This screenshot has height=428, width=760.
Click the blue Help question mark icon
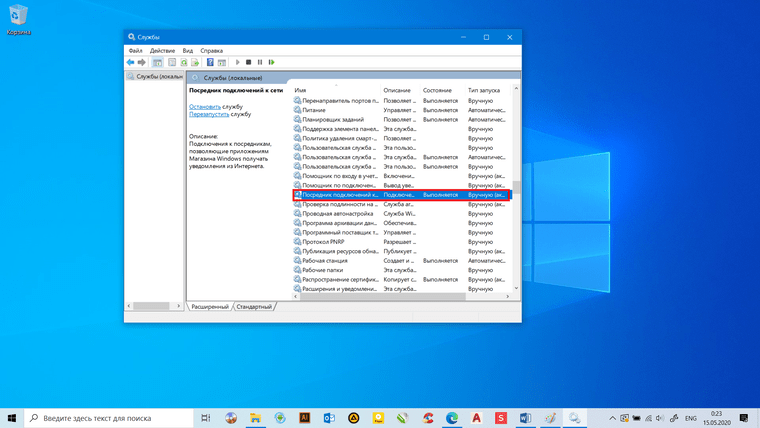(210, 62)
